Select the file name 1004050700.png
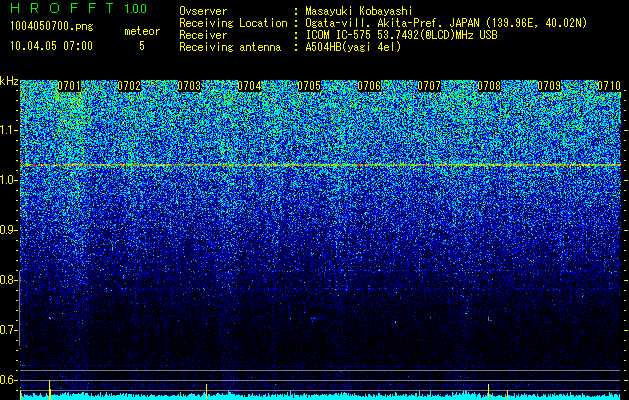Image resolution: width=629 pixels, height=400 pixels. click(52, 26)
